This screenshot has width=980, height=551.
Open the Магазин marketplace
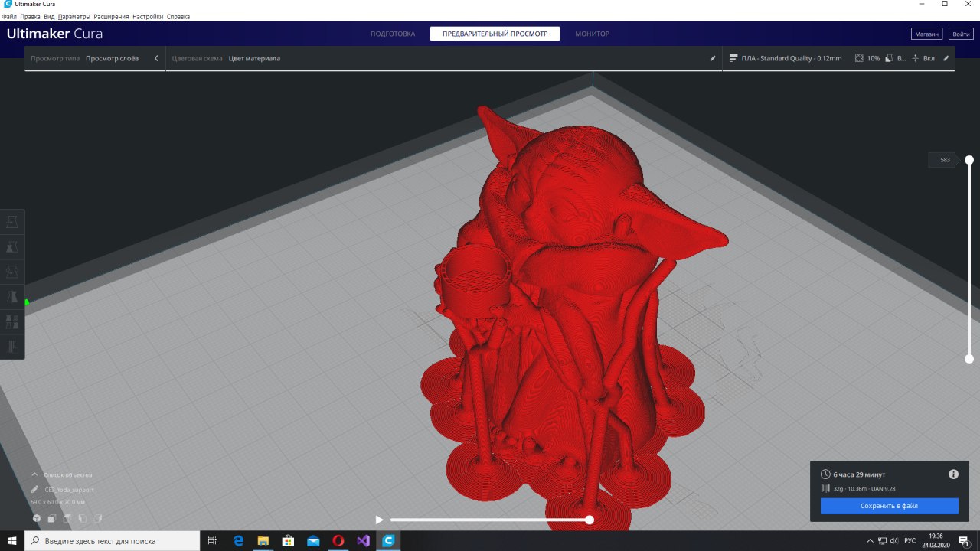pyautogui.click(x=926, y=34)
